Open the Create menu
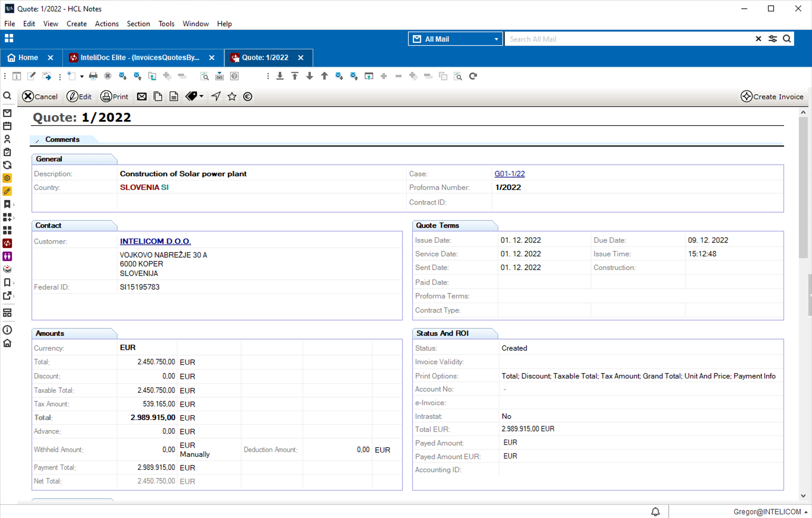Image resolution: width=812 pixels, height=518 pixels. [x=77, y=24]
